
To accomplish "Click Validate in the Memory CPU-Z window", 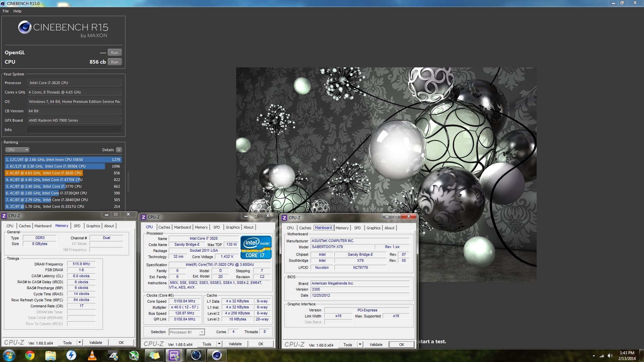I will click(x=96, y=343).
